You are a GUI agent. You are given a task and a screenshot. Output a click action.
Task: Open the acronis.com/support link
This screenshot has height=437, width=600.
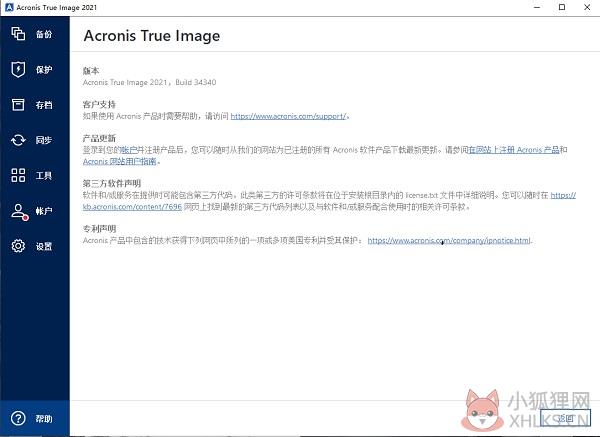(288, 116)
